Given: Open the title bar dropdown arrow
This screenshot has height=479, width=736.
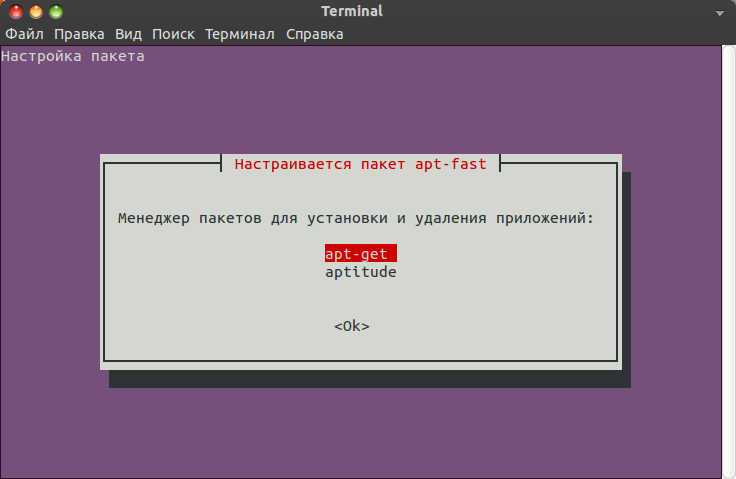Looking at the screenshot, I should 720,13.
